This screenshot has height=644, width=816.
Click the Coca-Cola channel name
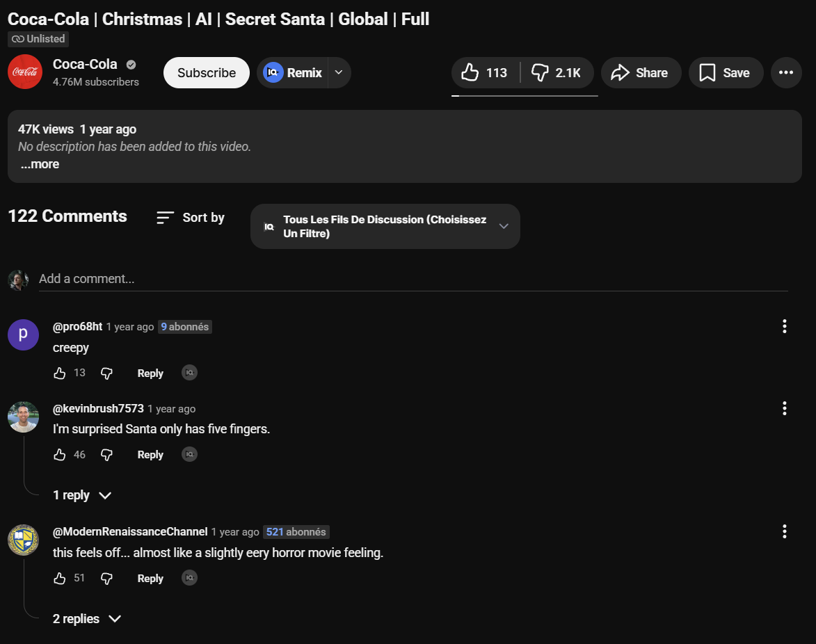(85, 65)
